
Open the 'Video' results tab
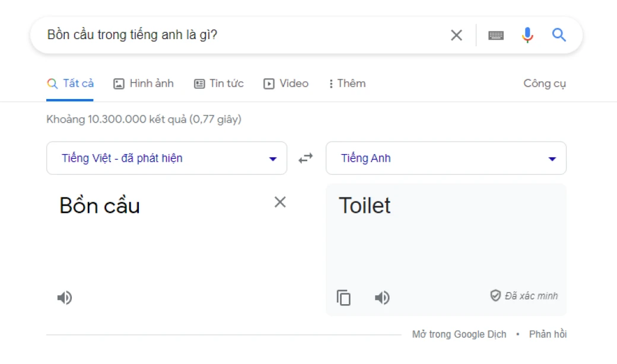point(287,84)
